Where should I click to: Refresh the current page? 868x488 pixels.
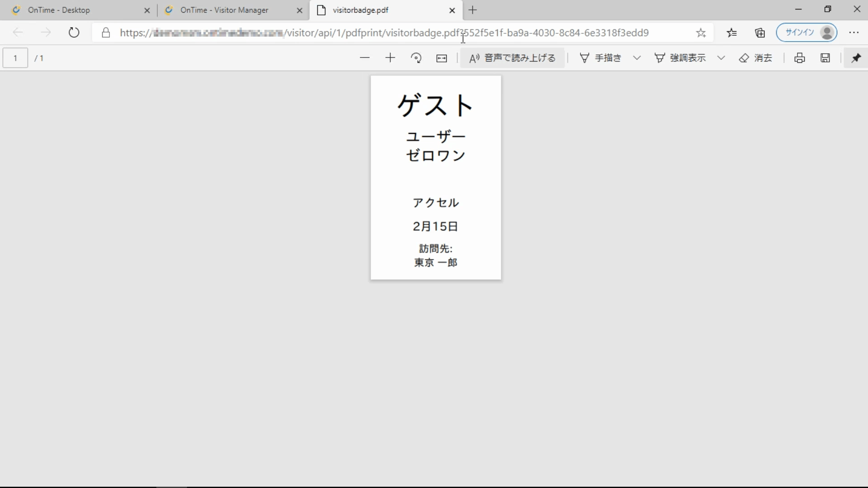pos(74,33)
